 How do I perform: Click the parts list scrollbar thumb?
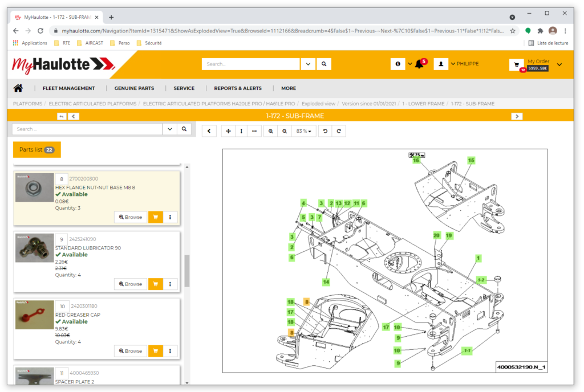[x=187, y=271]
